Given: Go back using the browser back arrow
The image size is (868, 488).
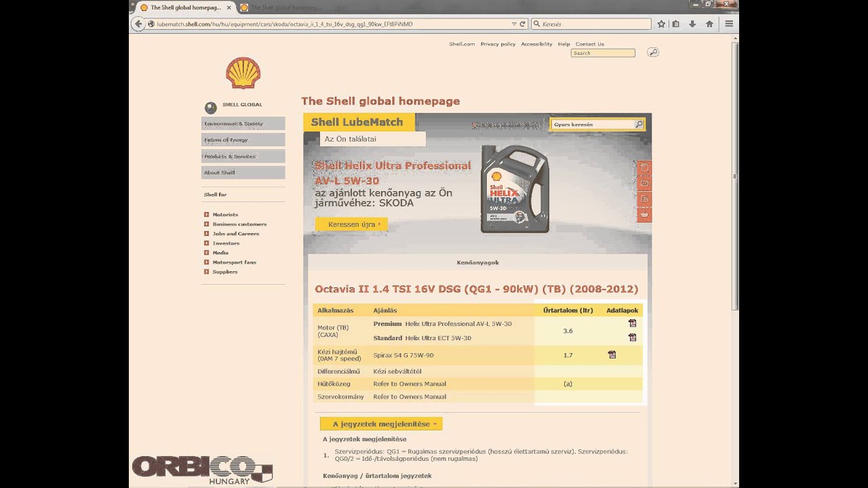Looking at the screenshot, I should point(138,24).
